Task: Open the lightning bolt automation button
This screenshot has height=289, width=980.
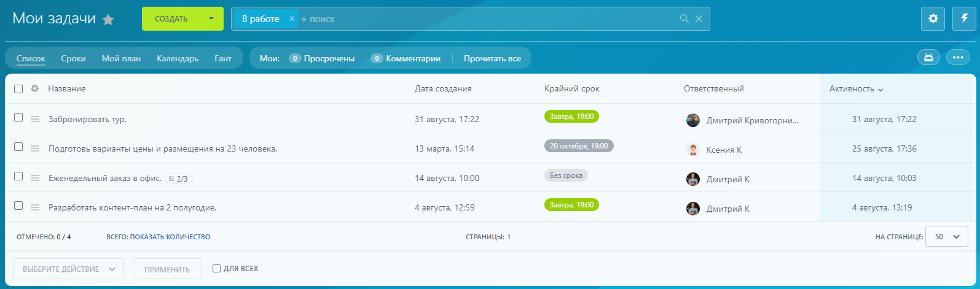Action: click(x=964, y=19)
